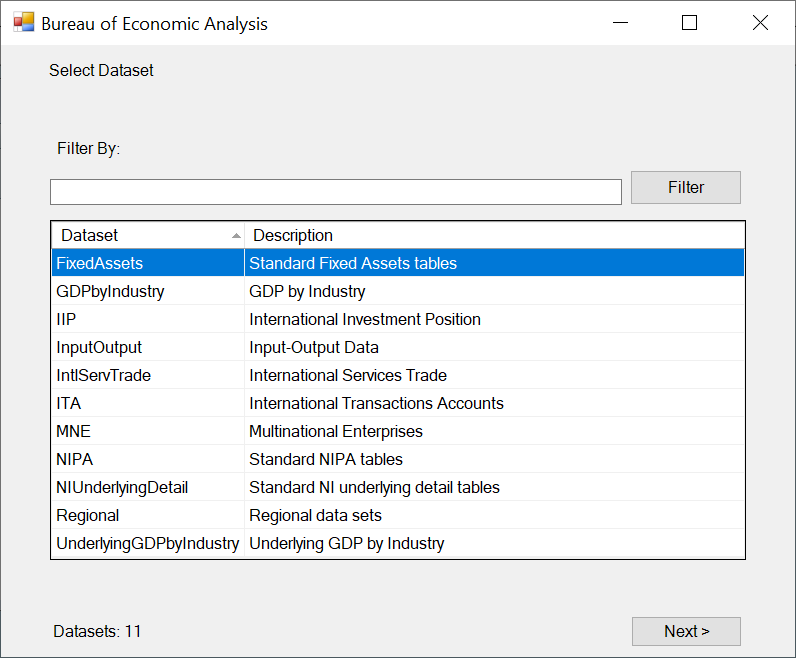Focus the Filter By text field
Viewport: 796px width, 658px height.
point(336,192)
